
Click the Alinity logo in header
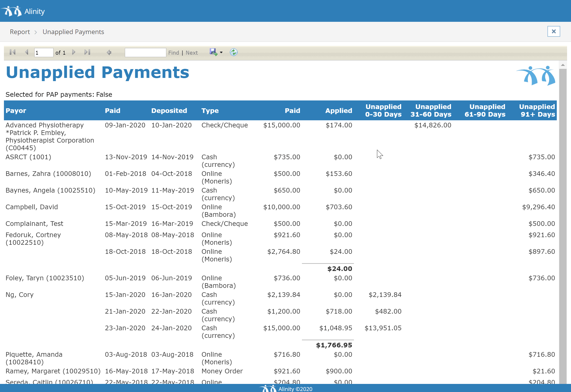point(23,11)
